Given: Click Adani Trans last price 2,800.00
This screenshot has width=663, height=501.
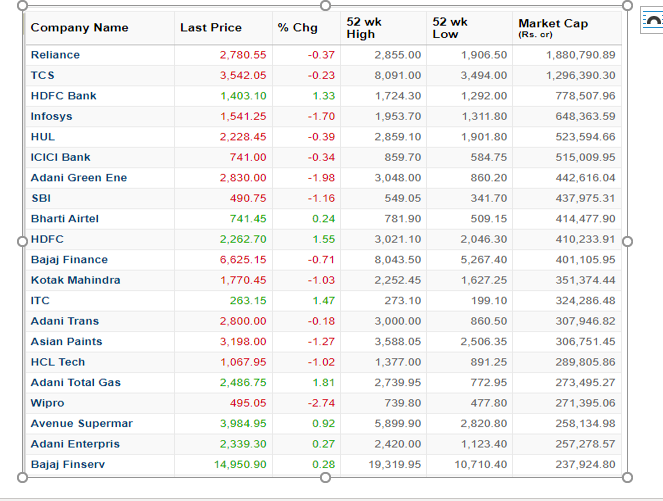Looking at the screenshot, I should pos(243,321).
